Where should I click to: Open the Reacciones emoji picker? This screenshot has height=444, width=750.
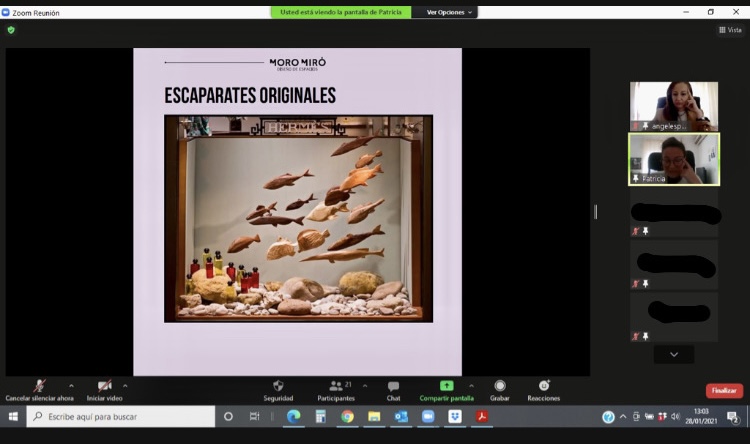click(543, 386)
